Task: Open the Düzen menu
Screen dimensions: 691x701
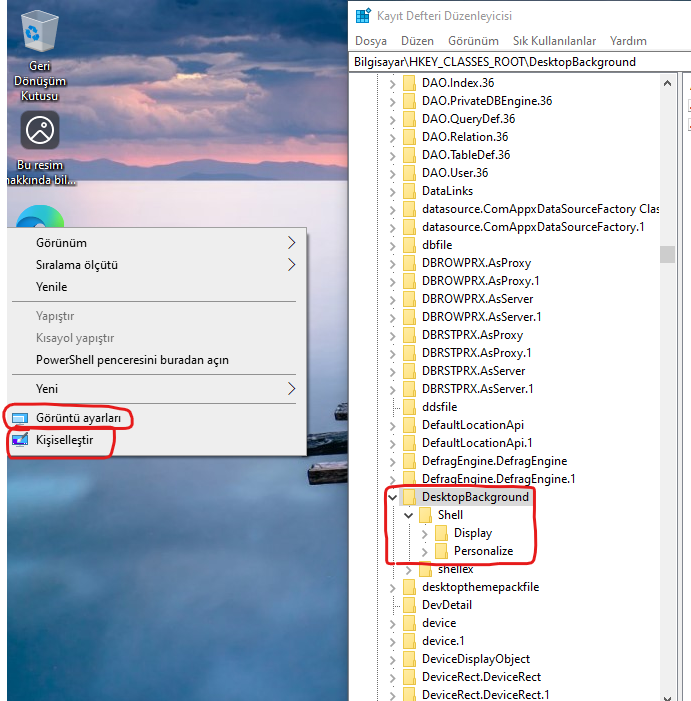Action: (x=417, y=41)
